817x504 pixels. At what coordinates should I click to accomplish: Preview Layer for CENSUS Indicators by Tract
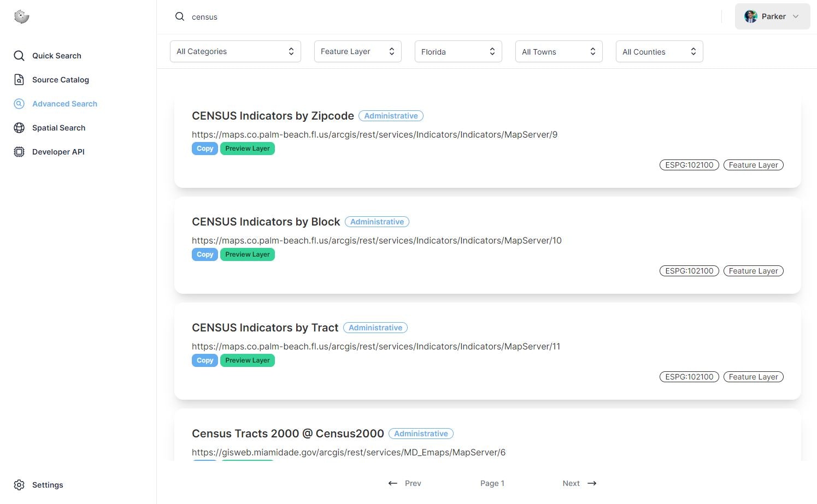tap(248, 360)
